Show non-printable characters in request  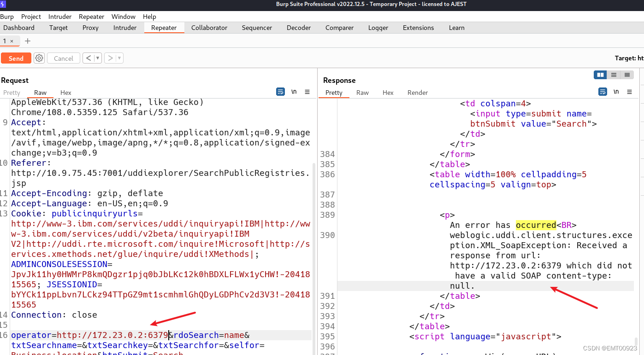294,92
